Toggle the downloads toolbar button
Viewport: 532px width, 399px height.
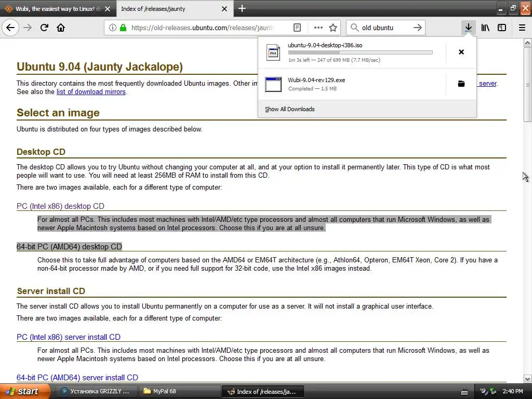point(468,28)
